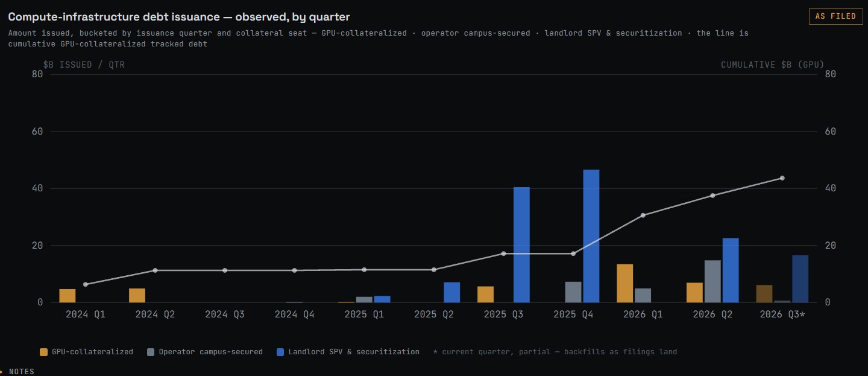Click the 2025 Q4 axis label
This screenshot has width=868, height=376.
[x=573, y=314]
